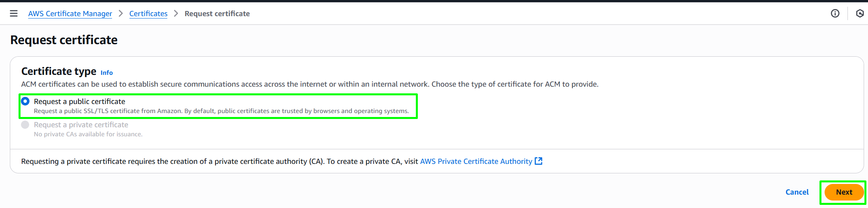Click the "Request a public certificate" label
Image resolution: width=868 pixels, height=208 pixels.
[x=79, y=101]
